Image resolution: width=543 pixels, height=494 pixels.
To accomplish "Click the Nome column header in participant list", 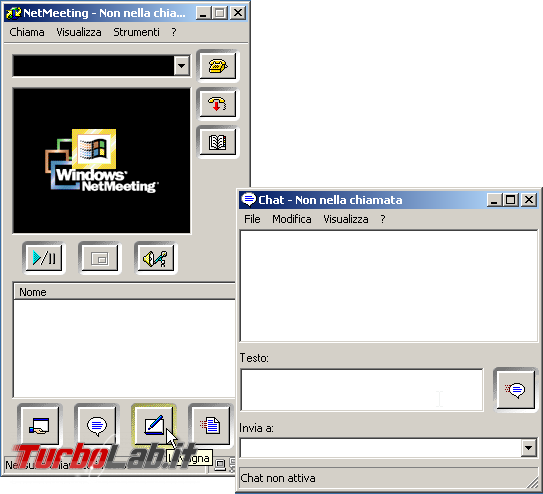I will (x=125, y=292).
